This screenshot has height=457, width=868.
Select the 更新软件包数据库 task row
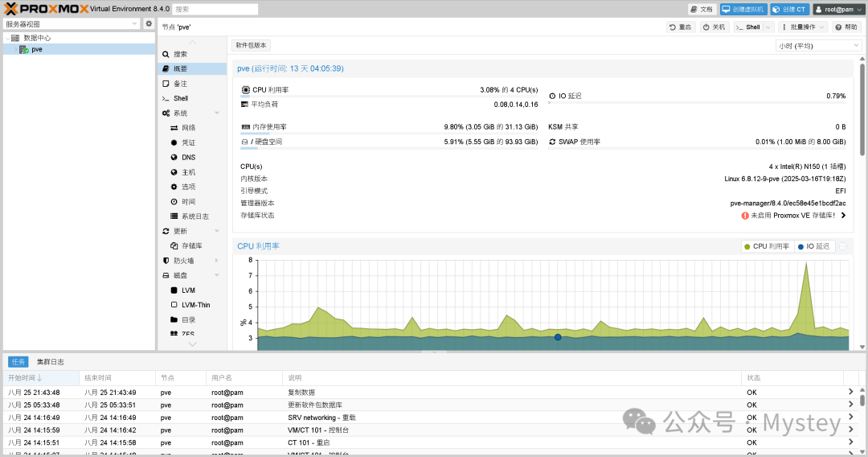point(431,405)
